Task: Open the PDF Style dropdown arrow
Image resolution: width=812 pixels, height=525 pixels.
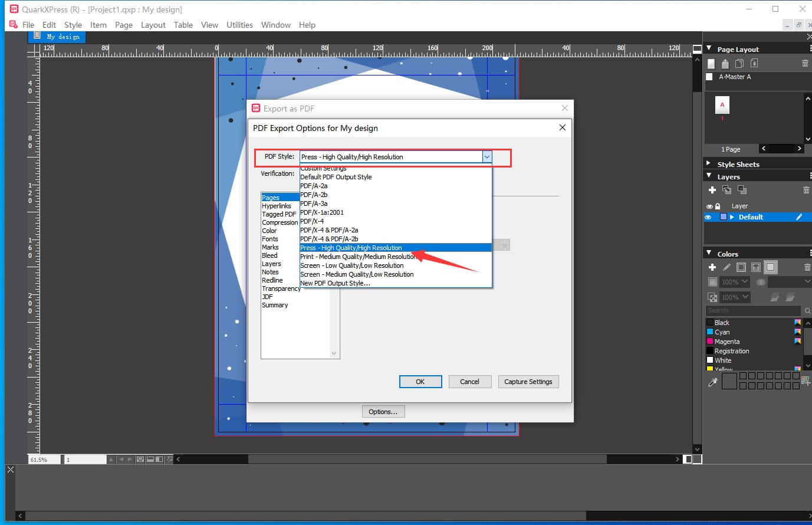Action: click(486, 157)
